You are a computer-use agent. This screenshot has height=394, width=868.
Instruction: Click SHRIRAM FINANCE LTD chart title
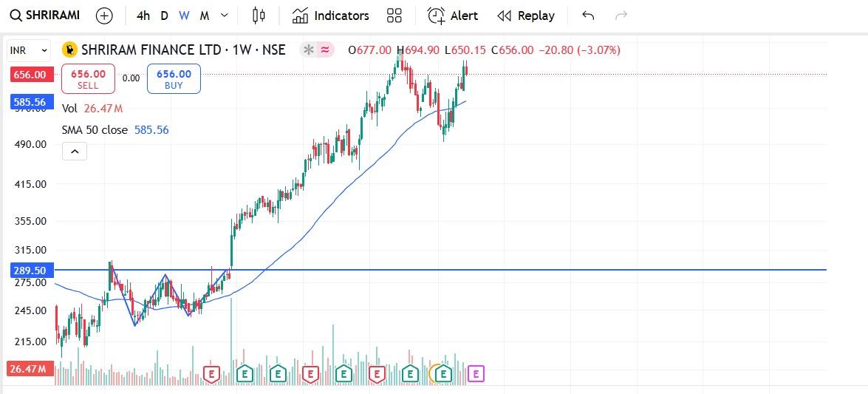pos(183,50)
